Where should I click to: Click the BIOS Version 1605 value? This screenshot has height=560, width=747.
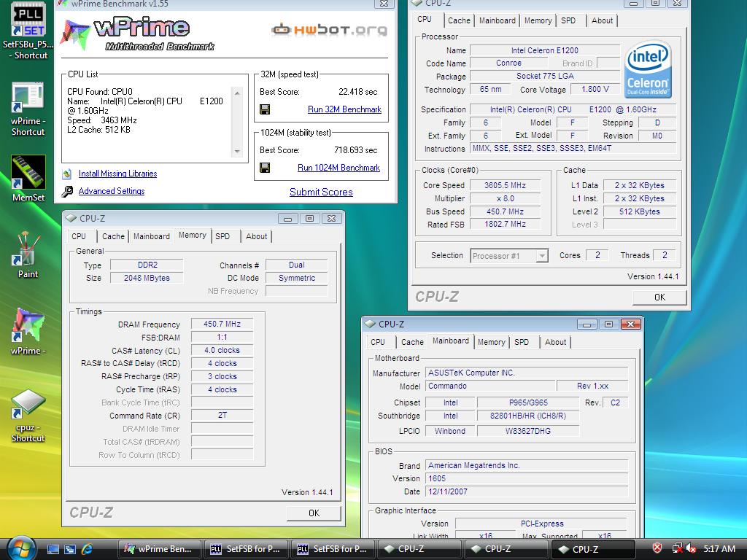[x=527, y=478]
